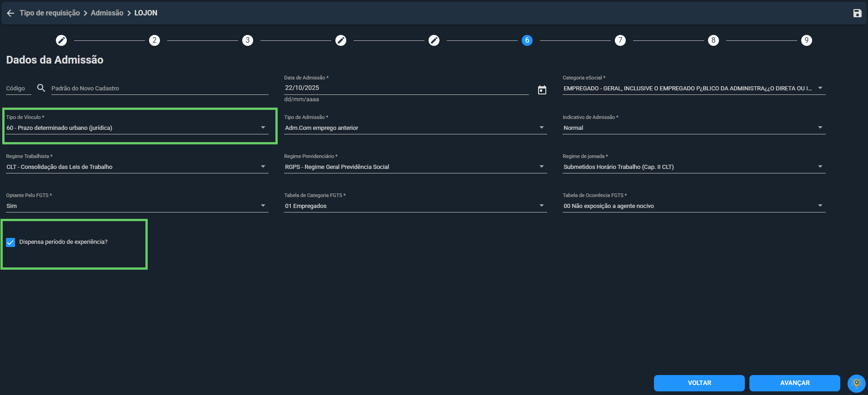868x395 pixels.
Task: Go to fourth step pencil icon
Action: (x=341, y=40)
